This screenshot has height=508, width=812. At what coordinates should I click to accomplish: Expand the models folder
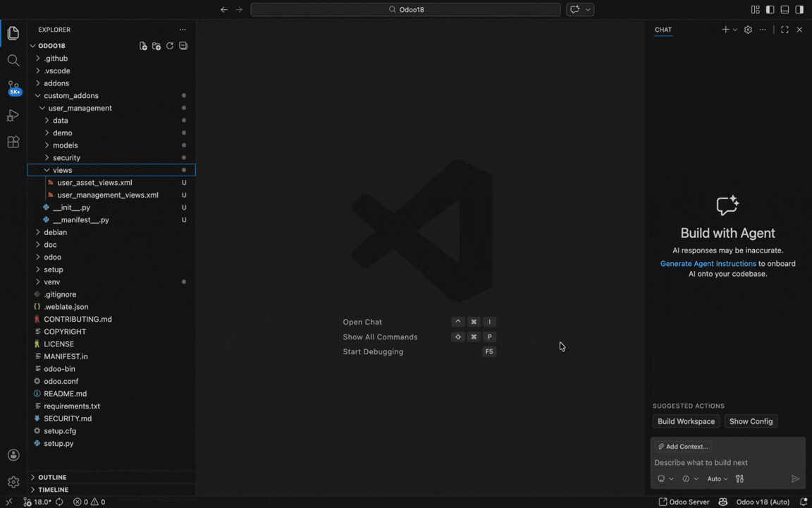(111, 145)
